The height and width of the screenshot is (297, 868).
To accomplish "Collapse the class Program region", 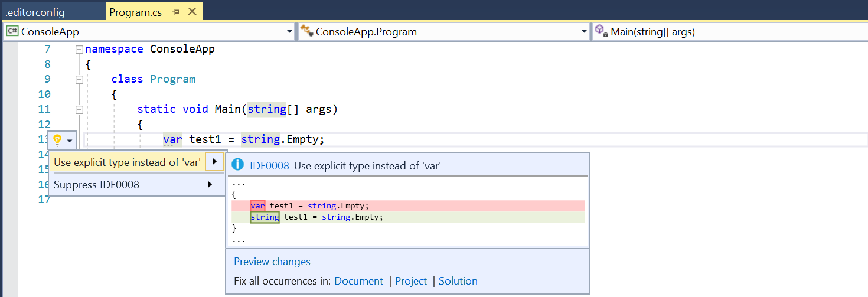I will click(x=79, y=79).
